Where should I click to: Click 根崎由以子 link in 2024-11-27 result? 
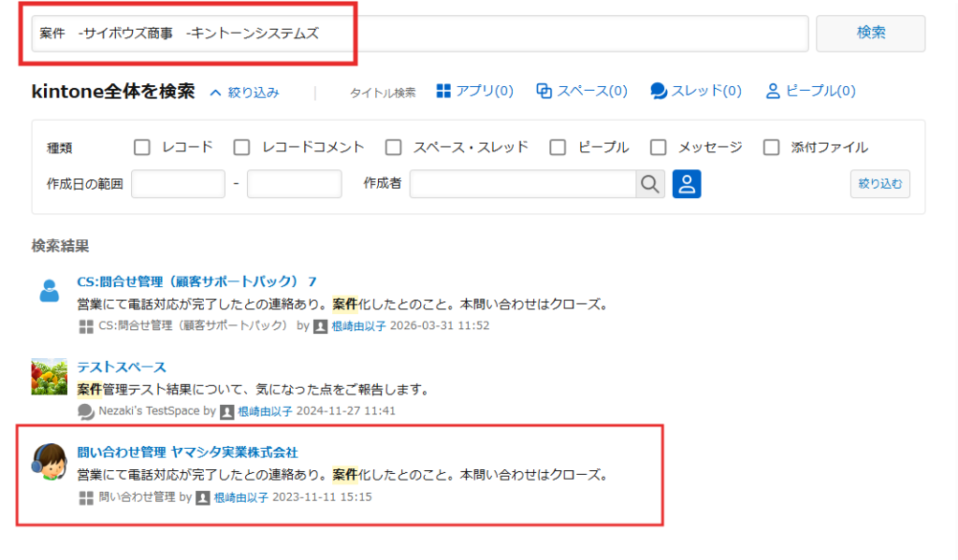tap(265, 411)
